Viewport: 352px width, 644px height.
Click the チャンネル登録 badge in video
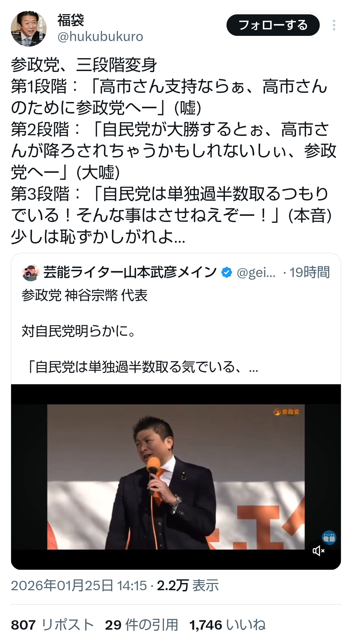[329, 537]
